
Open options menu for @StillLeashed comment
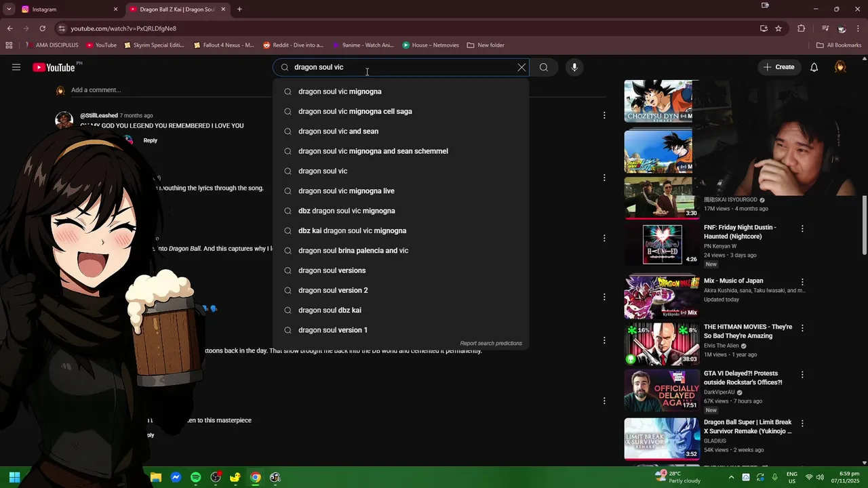click(604, 115)
